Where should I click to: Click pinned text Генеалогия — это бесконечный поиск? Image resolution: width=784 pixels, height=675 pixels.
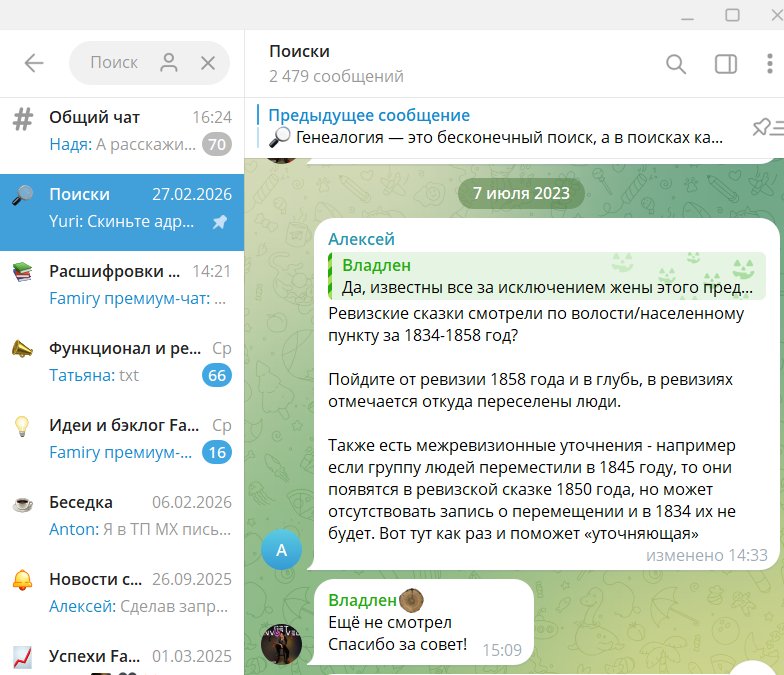[x=445, y=138]
